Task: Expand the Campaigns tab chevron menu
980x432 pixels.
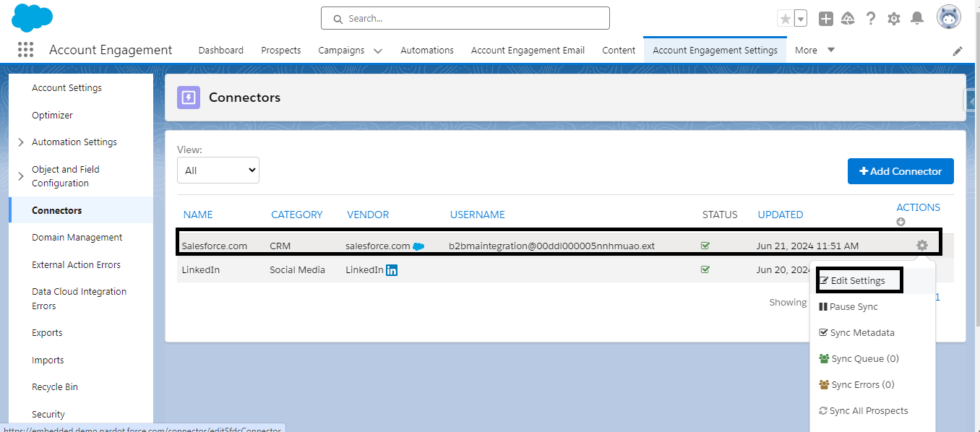Action: [x=378, y=51]
